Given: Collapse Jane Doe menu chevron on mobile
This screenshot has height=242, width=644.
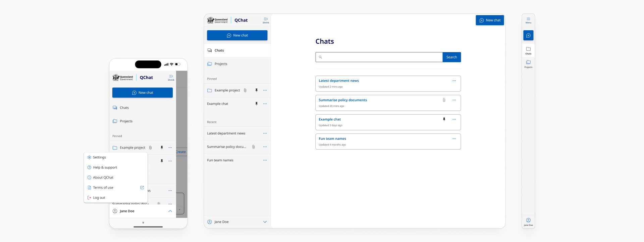Looking at the screenshot, I should [x=170, y=211].
